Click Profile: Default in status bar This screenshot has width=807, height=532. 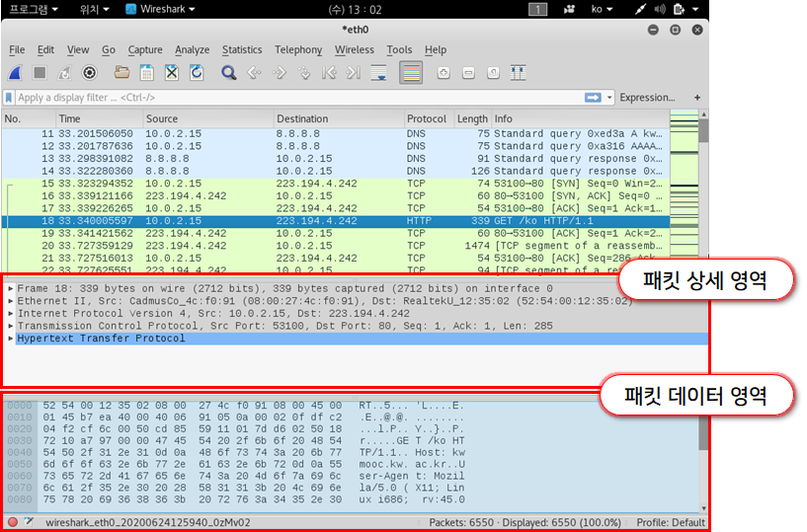(671, 523)
